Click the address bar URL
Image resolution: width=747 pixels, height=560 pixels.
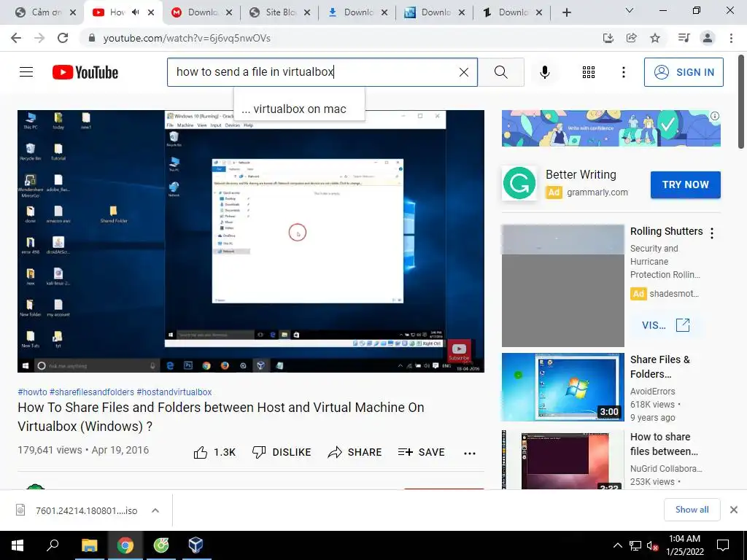[187, 38]
